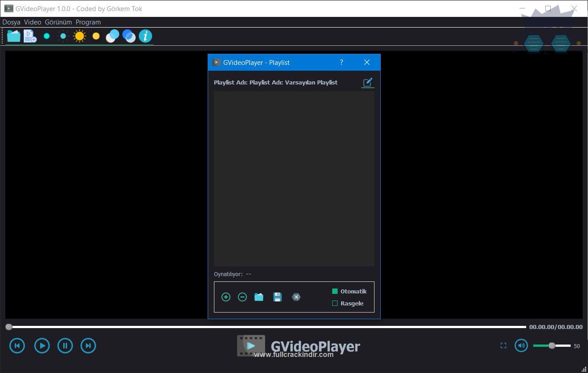Click the yellow sun with rays icon

[80, 36]
